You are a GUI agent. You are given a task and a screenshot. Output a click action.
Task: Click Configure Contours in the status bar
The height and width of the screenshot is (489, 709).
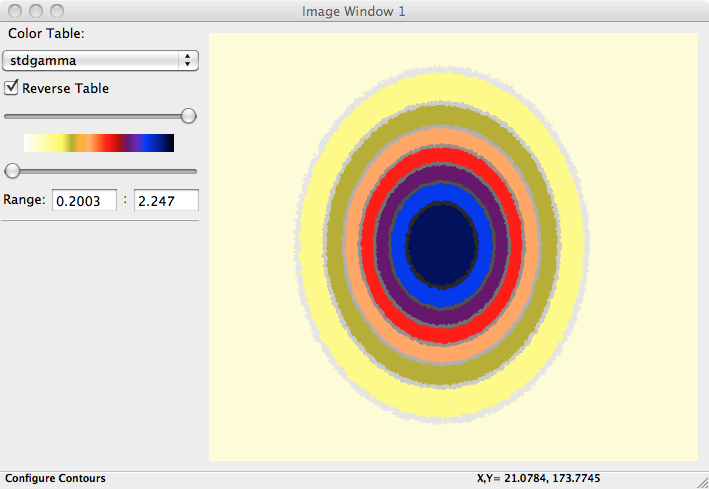(x=55, y=479)
